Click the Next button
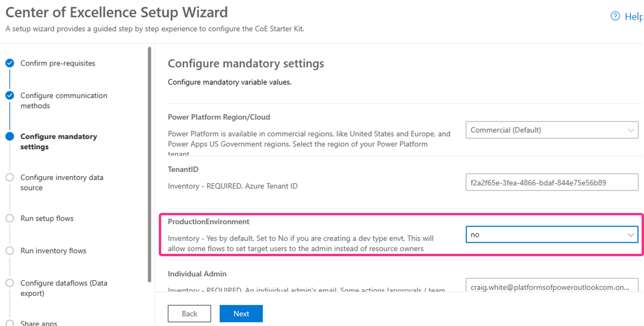The width and height of the screenshot is (644, 326). [241, 313]
